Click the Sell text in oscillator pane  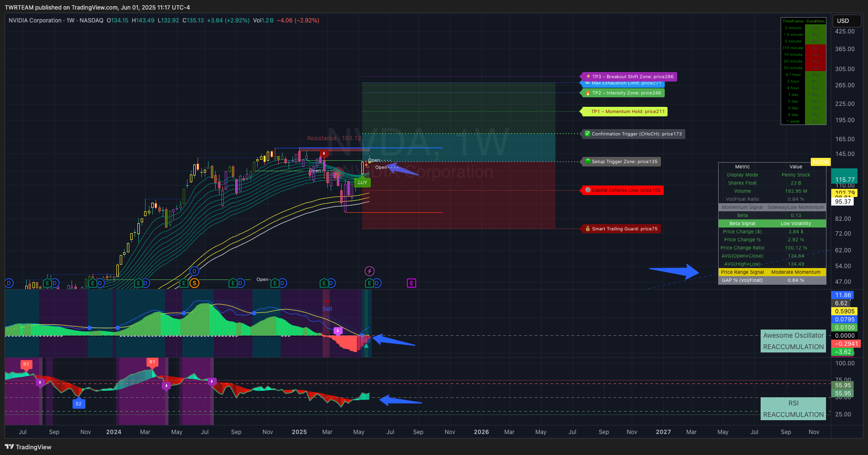pyautogui.click(x=327, y=309)
